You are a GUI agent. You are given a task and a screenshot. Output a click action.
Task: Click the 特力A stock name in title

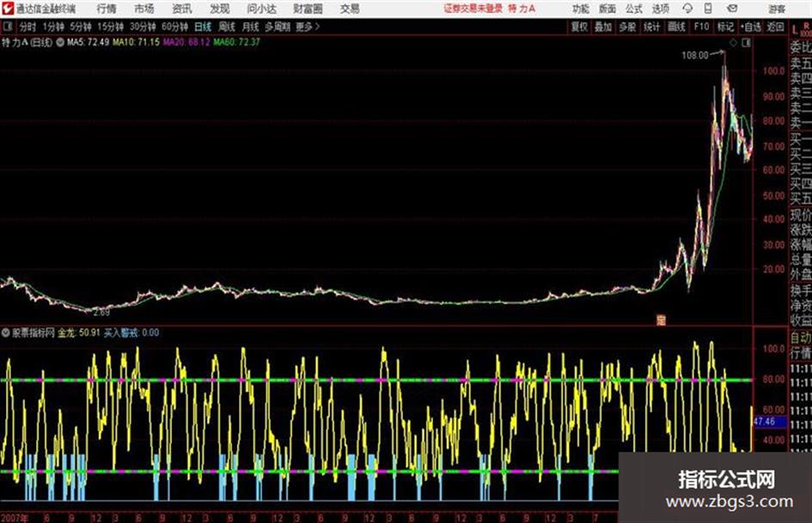[522, 9]
